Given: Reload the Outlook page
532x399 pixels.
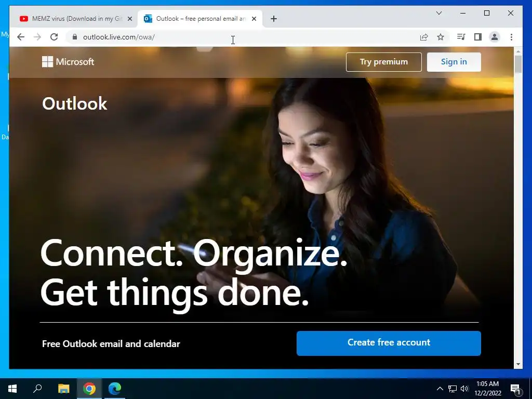Looking at the screenshot, I should tap(54, 37).
